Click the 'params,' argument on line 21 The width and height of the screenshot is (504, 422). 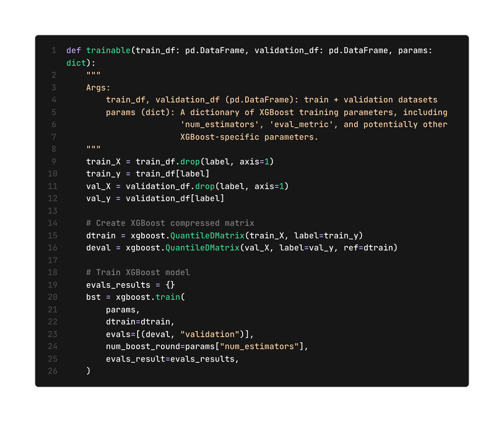click(123, 309)
